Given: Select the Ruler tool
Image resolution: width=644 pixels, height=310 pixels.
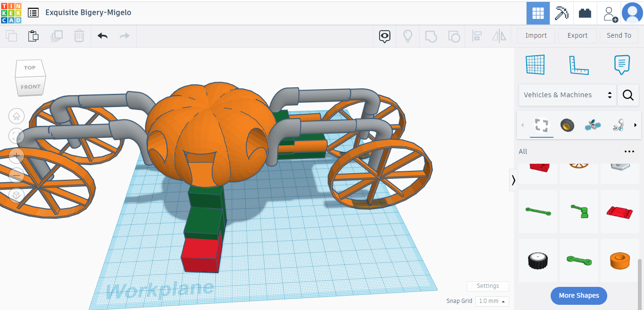Looking at the screenshot, I should (x=578, y=65).
